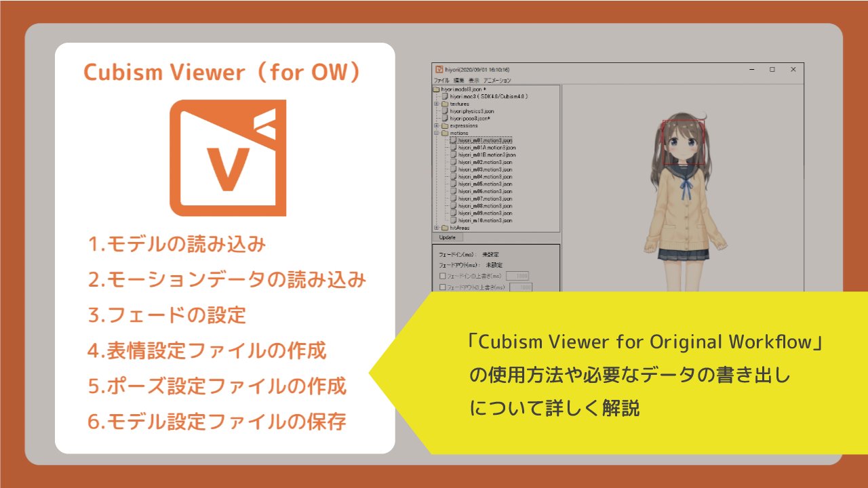Select hiyori_m01B.motion3.json in the tree
Viewport: 868px width, 488px height.
coord(487,155)
